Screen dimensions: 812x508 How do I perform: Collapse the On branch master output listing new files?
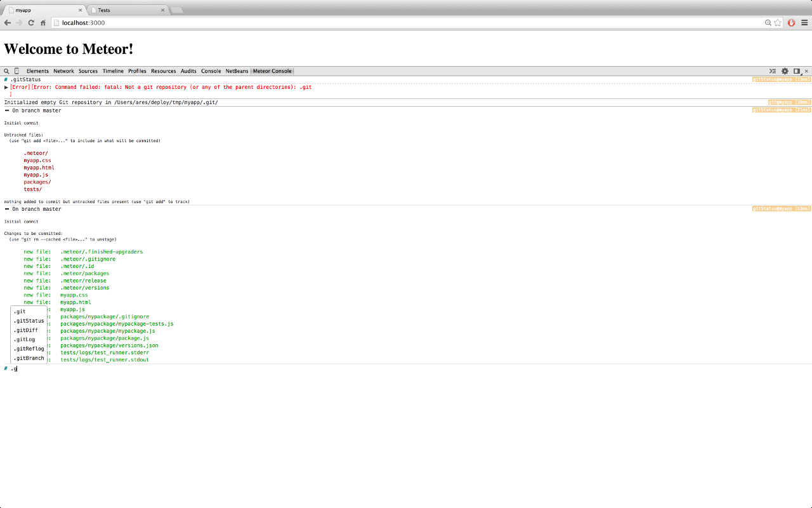[6, 209]
